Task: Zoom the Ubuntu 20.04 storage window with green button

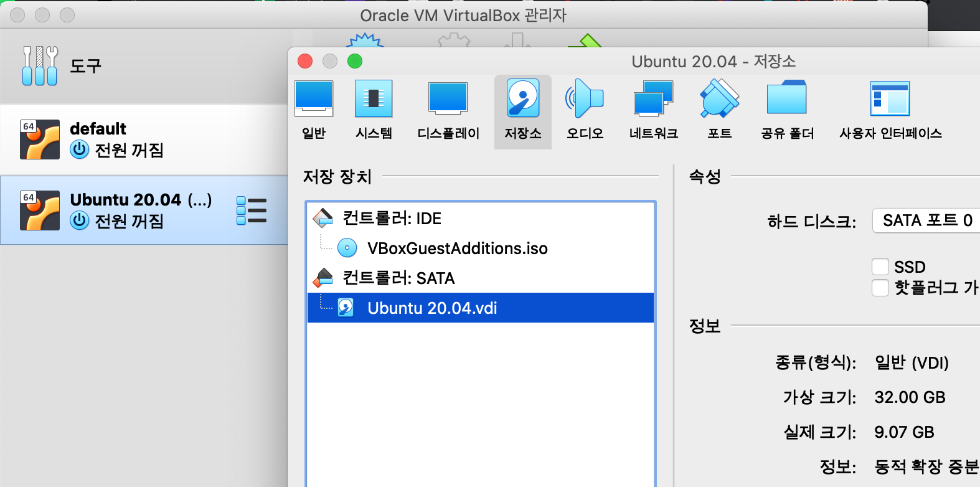Action: pyautogui.click(x=355, y=61)
